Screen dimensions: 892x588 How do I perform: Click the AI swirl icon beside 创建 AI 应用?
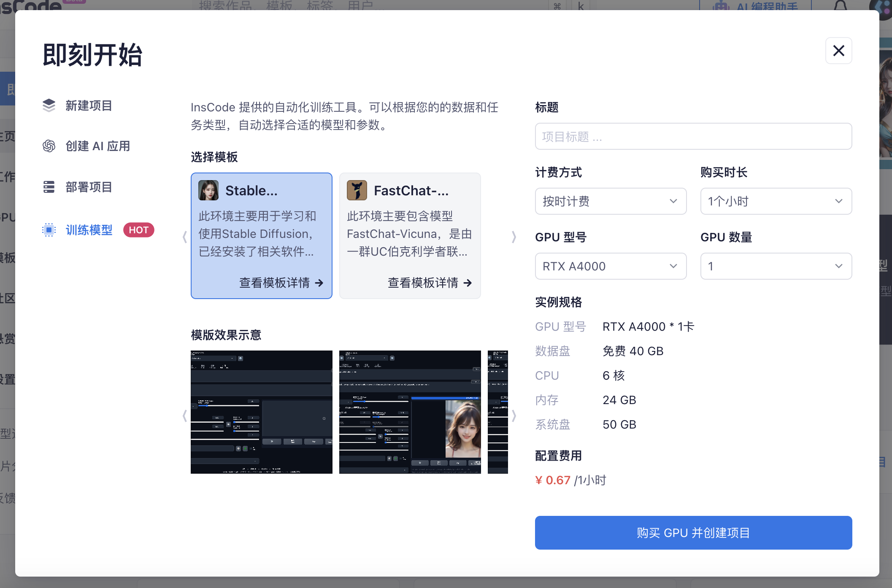click(x=49, y=146)
